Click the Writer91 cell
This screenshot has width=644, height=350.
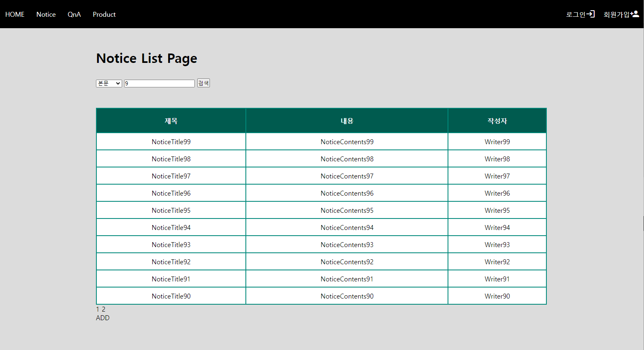click(497, 279)
